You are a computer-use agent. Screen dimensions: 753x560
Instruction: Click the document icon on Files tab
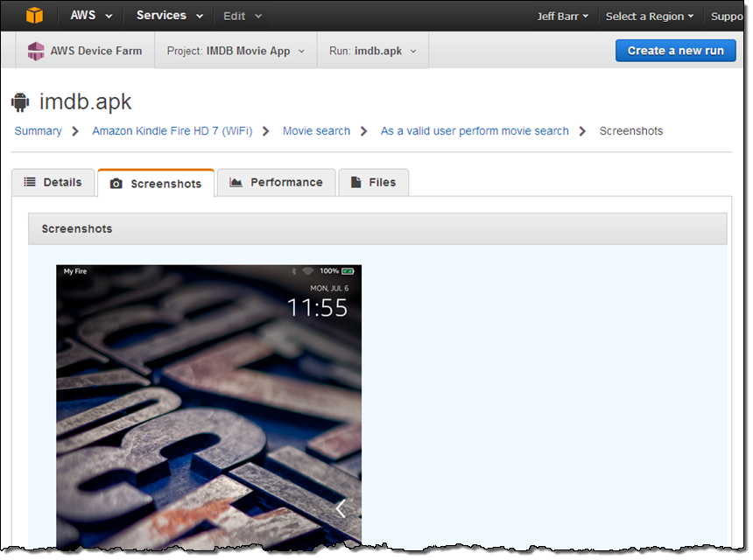click(355, 182)
